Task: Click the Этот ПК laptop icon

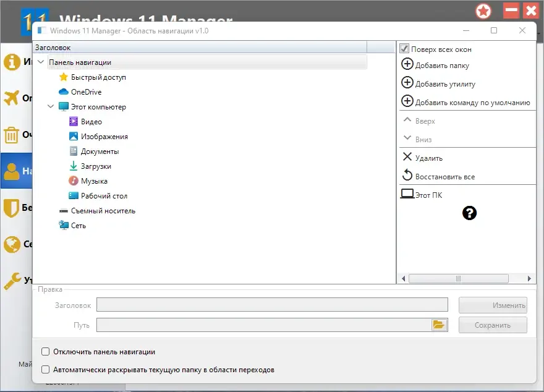Action: (407, 194)
